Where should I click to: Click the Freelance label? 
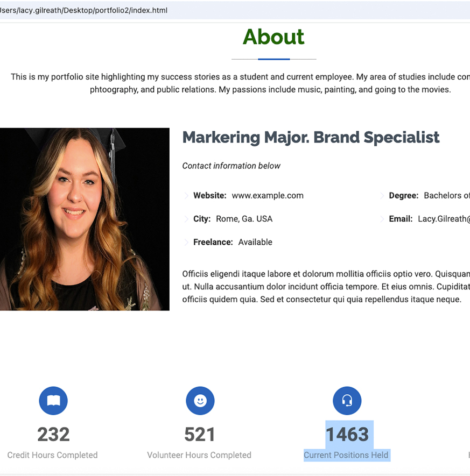213,242
